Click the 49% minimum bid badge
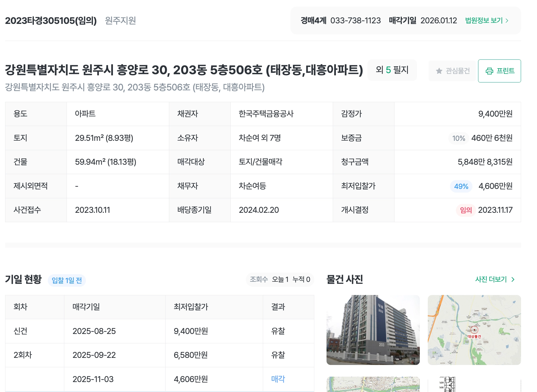 pyautogui.click(x=461, y=186)
